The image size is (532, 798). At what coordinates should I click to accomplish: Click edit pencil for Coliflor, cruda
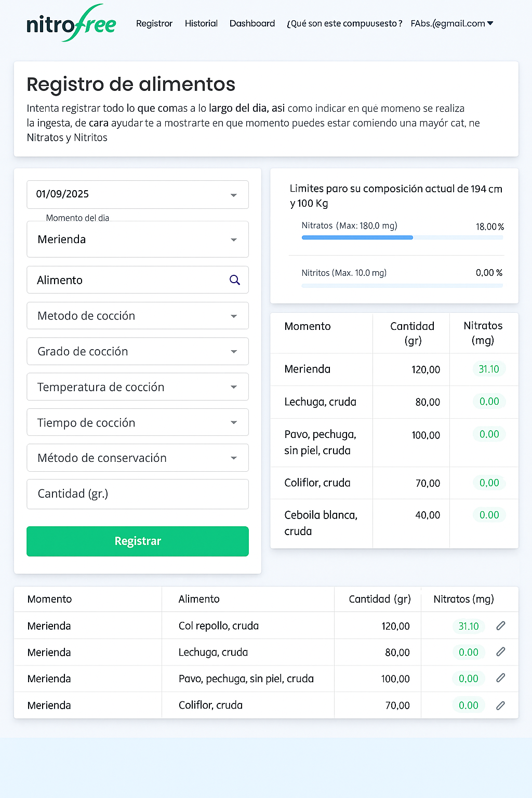pos(500,706)
